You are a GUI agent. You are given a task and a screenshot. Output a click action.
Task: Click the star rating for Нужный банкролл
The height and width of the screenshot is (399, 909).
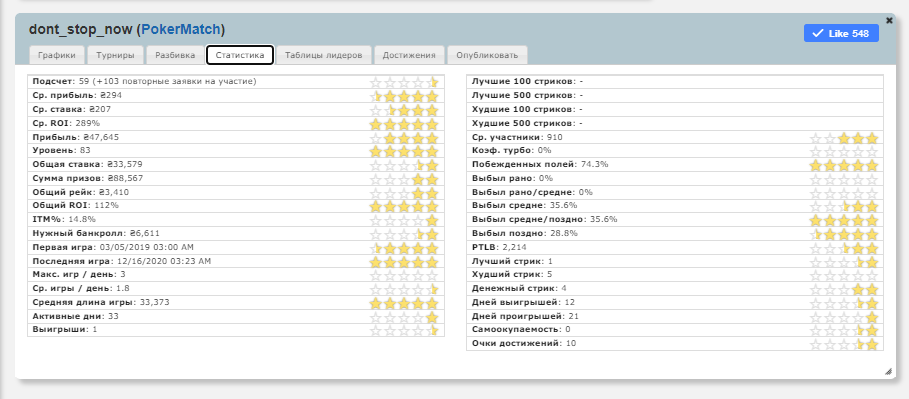coord(404,234)
